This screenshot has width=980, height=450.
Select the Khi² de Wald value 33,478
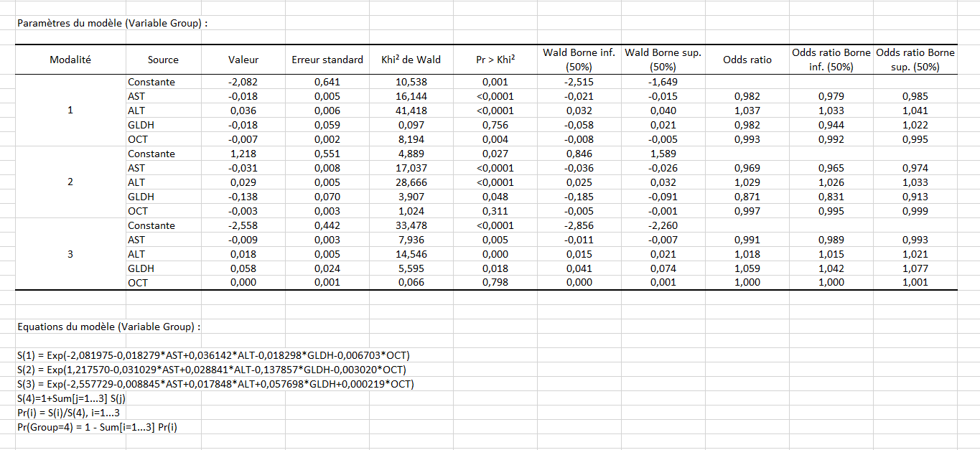[x=411, y=225]
